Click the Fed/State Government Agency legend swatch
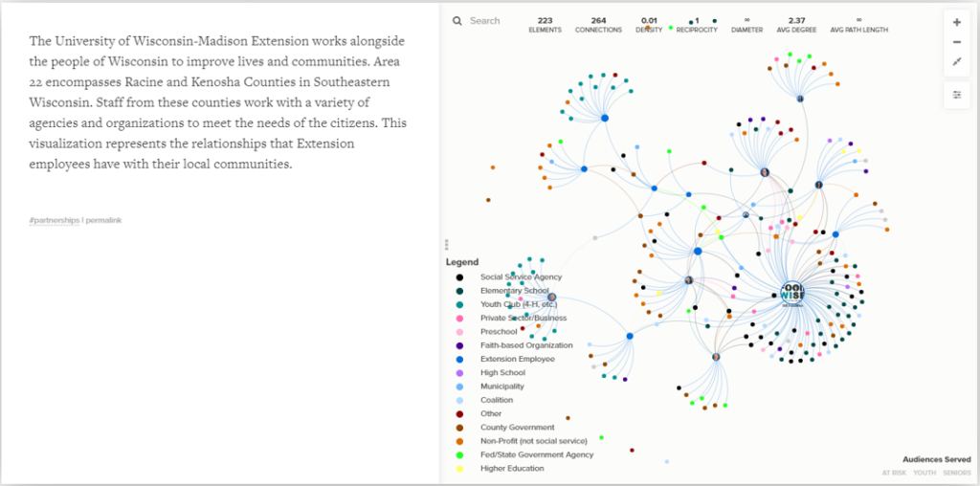Image resolution: width=980 pixels, height=486 pixels. [x=460, y=454]
